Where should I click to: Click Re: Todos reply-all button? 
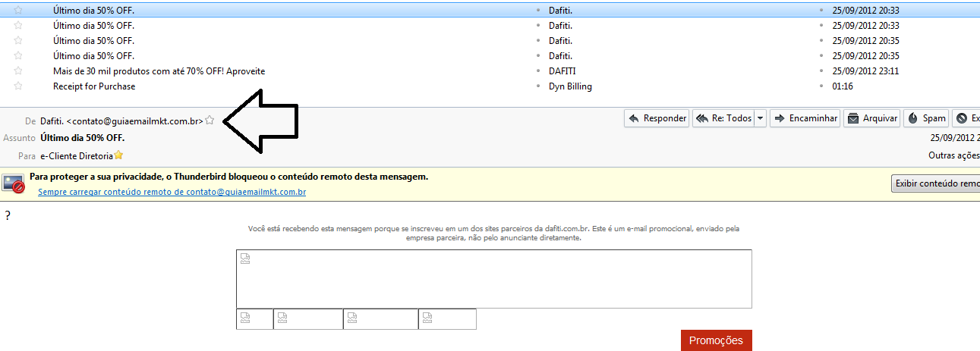click(723, 118)
